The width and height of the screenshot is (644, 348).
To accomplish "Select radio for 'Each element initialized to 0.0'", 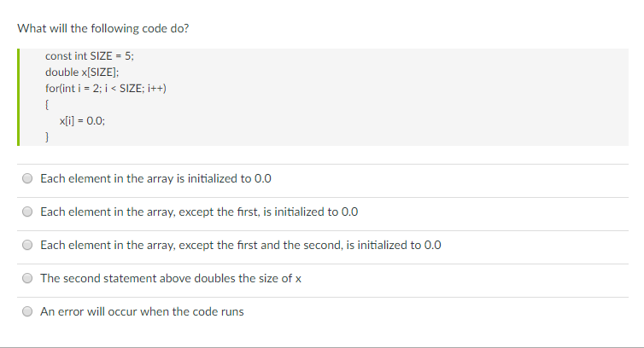I will click(x=27, y=178).
